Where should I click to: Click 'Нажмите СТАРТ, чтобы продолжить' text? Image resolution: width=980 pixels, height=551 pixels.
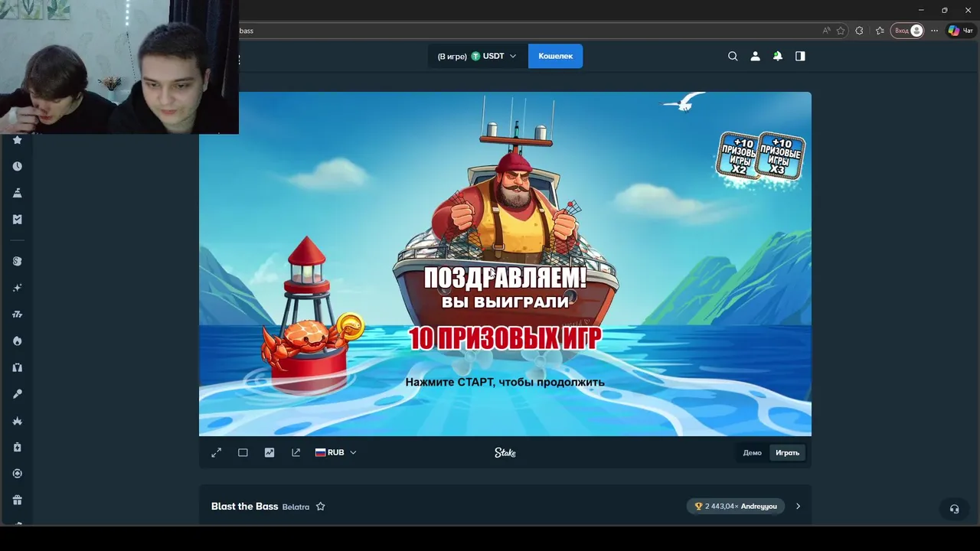coord(505,382)
